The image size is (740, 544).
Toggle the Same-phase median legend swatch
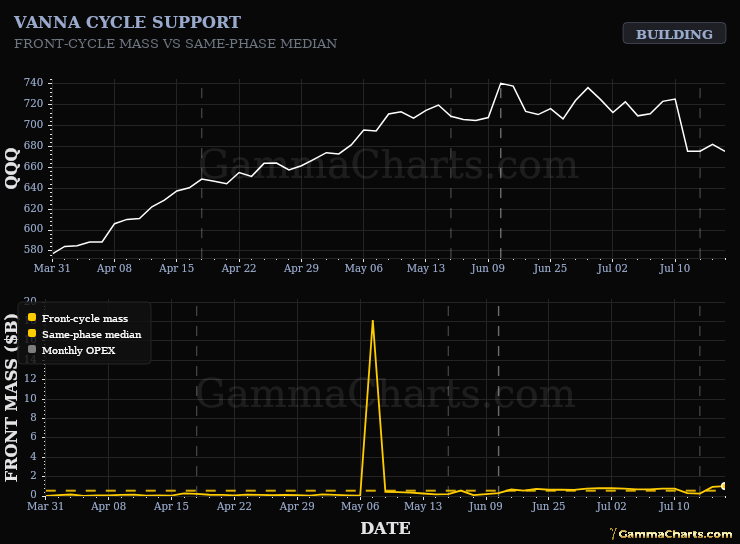[x=32, y=333]
